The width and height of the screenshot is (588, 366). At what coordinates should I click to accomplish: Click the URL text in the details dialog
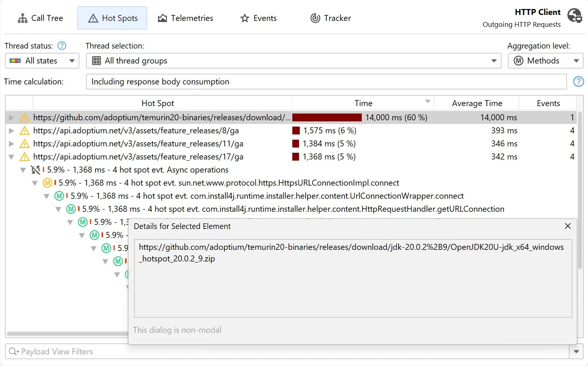(351, 253)
